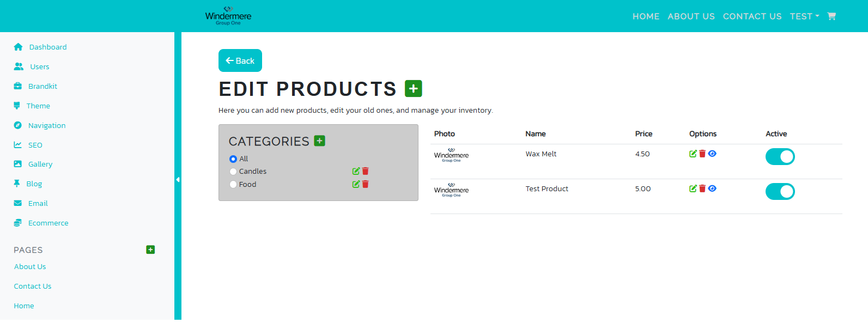Open the TEST dropdown menu
The image size is (868, 329).
pos(804,16)
